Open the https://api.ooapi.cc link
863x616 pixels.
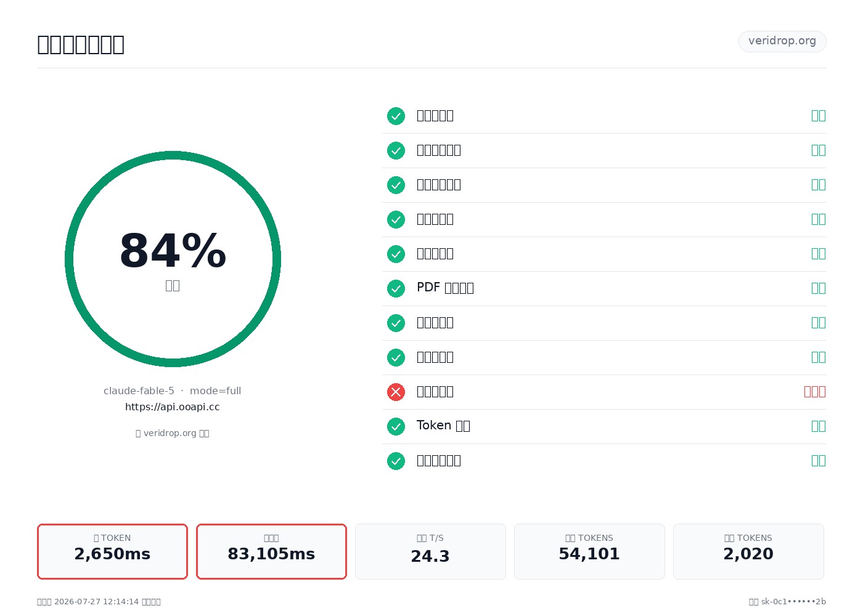point(173,407)
